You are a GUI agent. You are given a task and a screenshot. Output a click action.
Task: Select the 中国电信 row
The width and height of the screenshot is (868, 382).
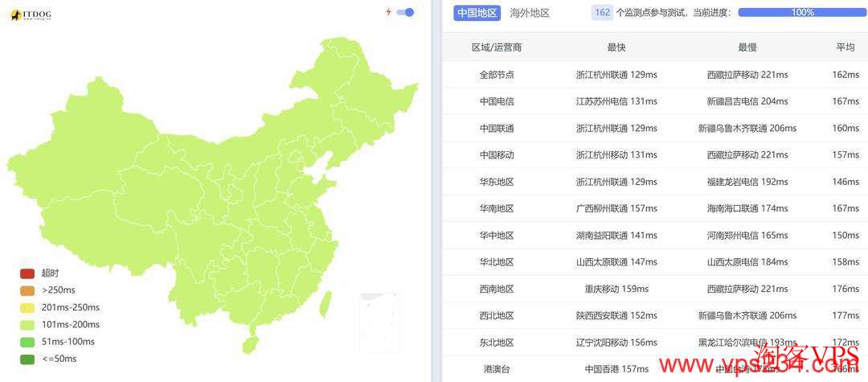[x=497, y=101]
